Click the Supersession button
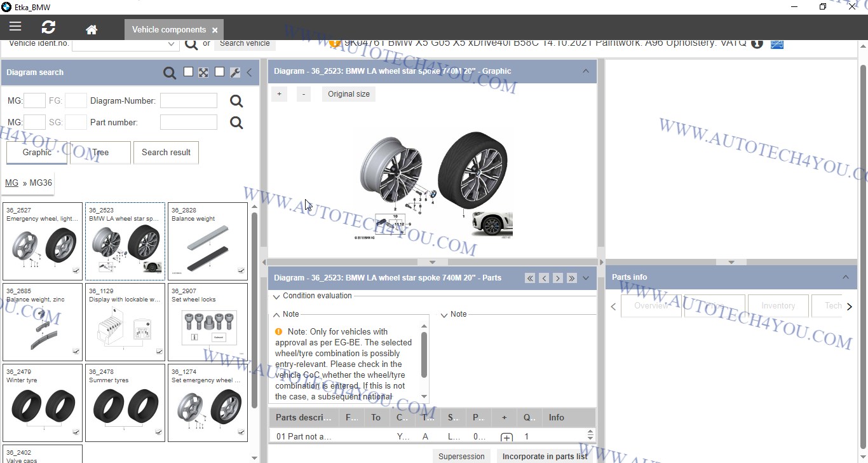 461,456
